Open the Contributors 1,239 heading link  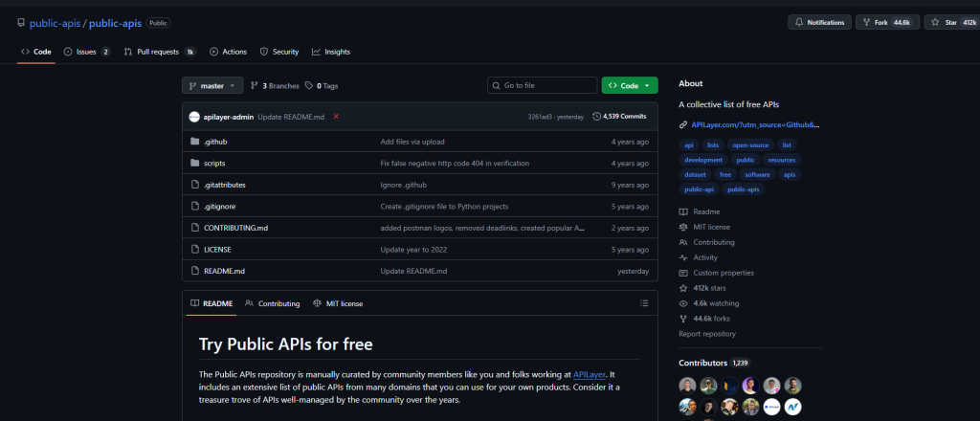tap(714, 363)
